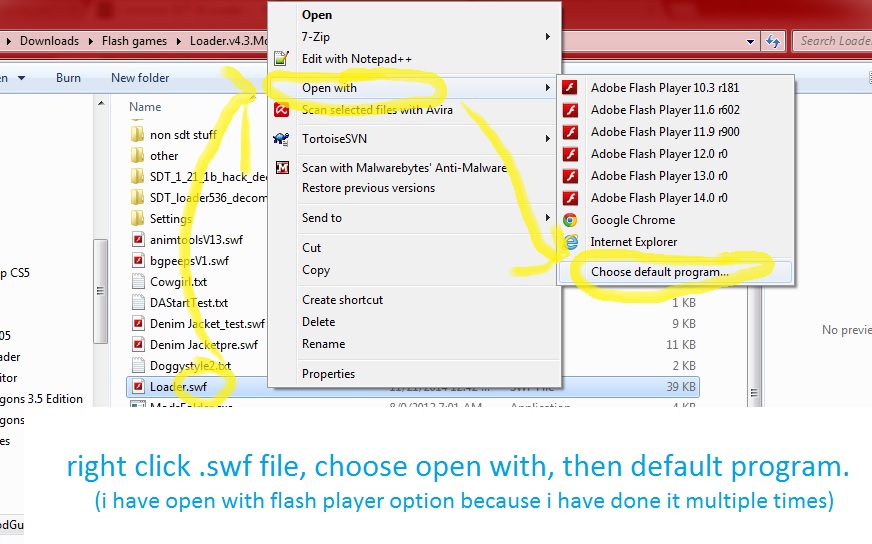Click the Malwarebytes scan icon
This screenshot has width=872, height=544.
[x=283, y=168]
